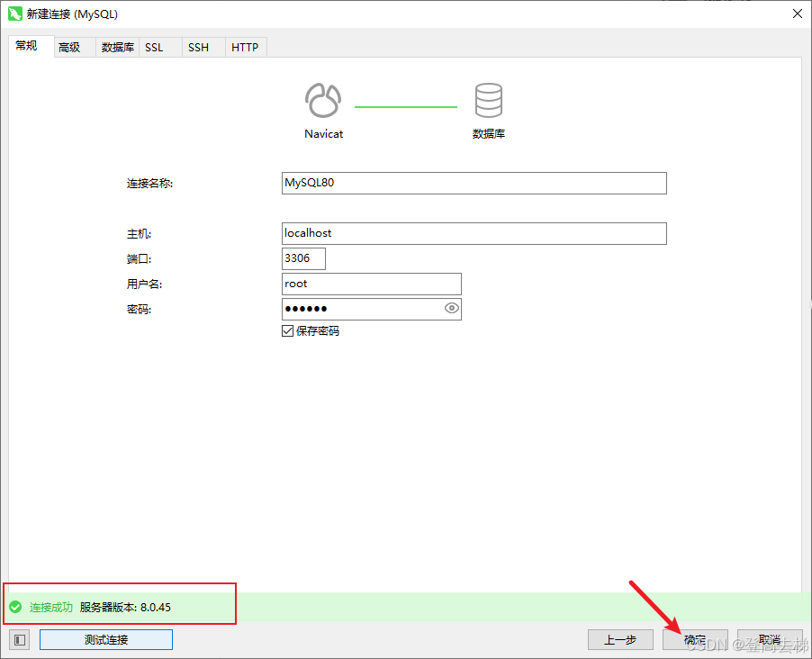The height and width of the screenshot is (659, 812).
Task: Click the host field with localhost
Action: (474, 234)
